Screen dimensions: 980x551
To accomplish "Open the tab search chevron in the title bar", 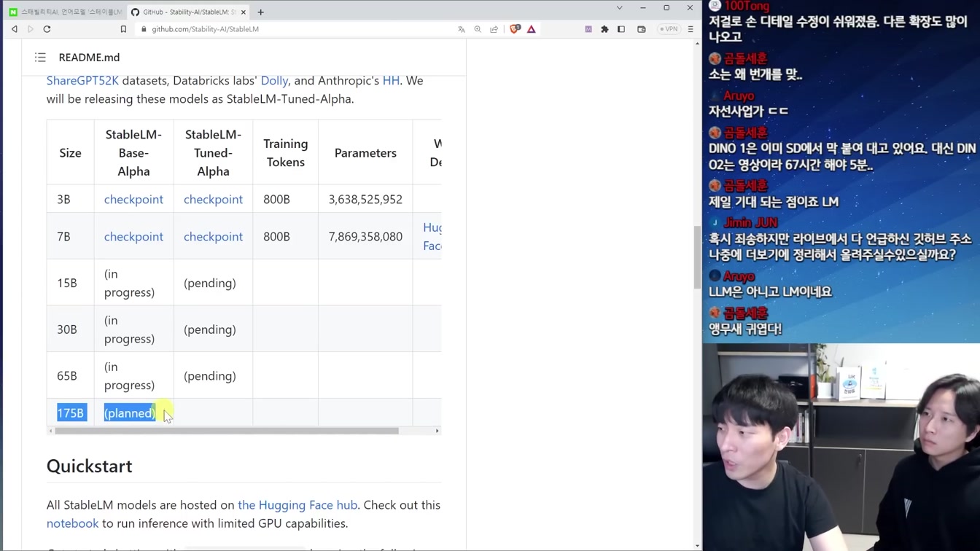I will [620, 8].
